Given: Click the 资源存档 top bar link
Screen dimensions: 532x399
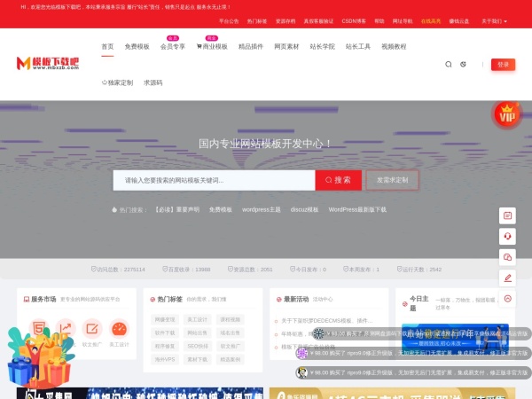Looking at the screenshot, I should click(286, 21).
